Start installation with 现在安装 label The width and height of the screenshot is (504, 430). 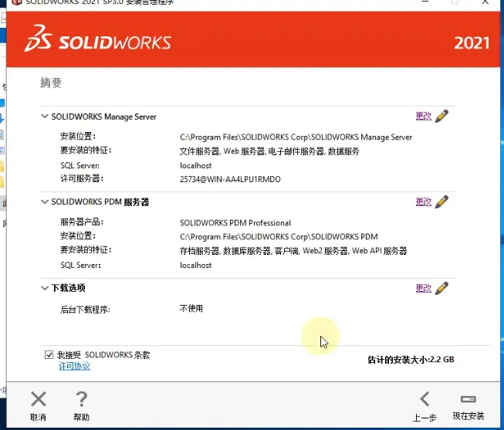[x=468, y=416]
